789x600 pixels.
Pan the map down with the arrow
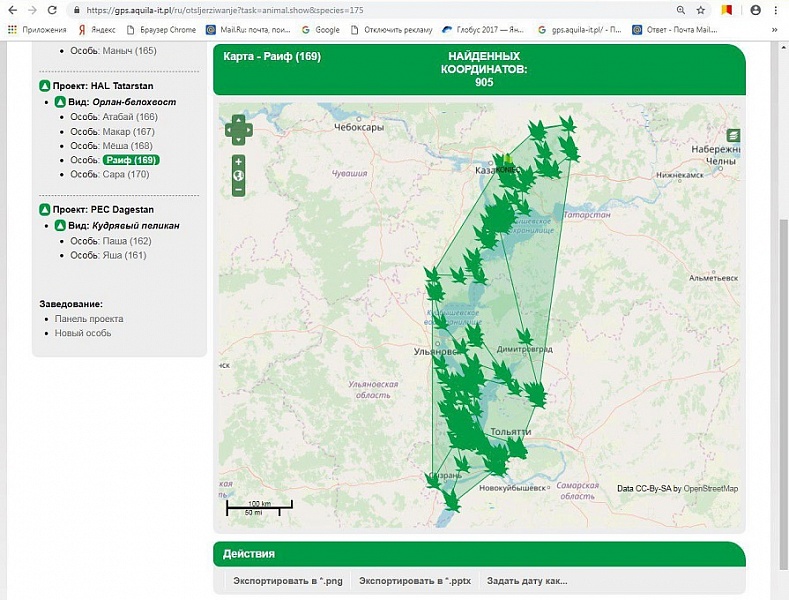[x=239, y=139]
